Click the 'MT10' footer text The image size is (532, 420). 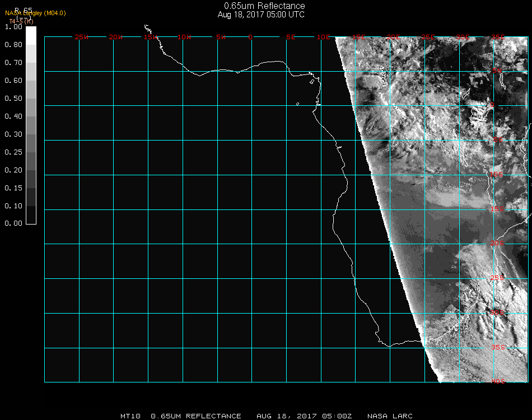130,416
